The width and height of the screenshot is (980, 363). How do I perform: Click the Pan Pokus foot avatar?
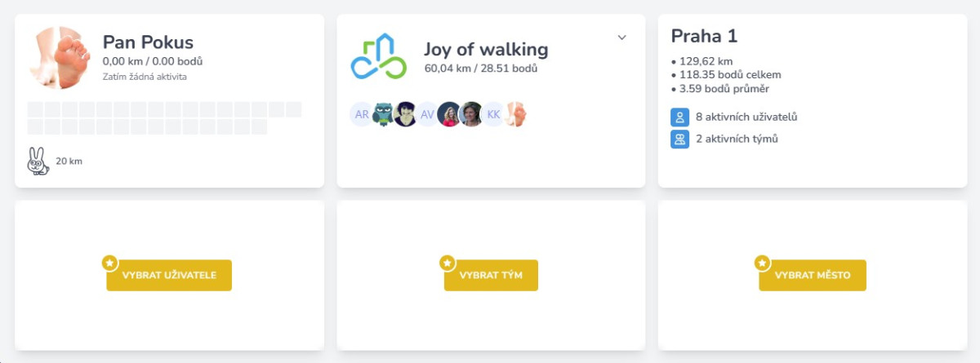59,58
